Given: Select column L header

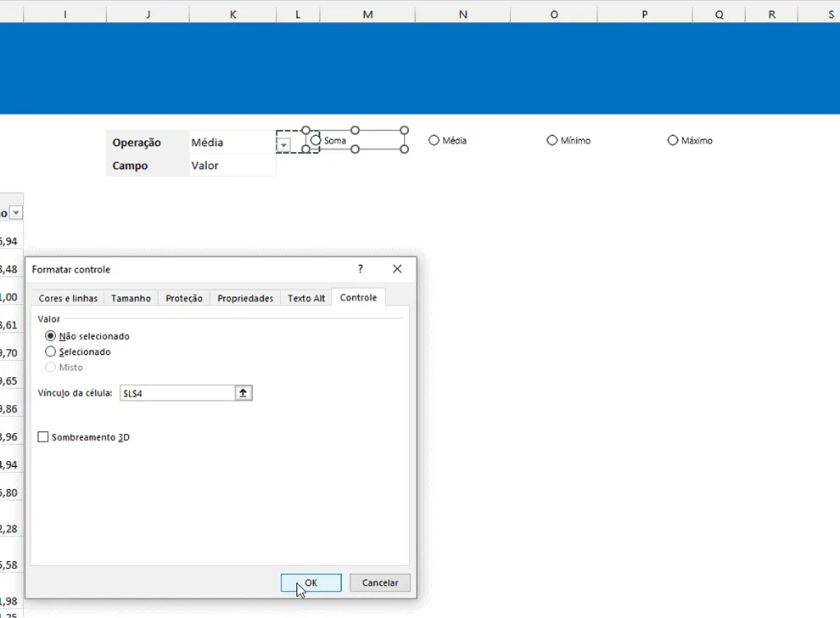Looking at the screenshot, I should pyautogui.click(x=298, y=14).
